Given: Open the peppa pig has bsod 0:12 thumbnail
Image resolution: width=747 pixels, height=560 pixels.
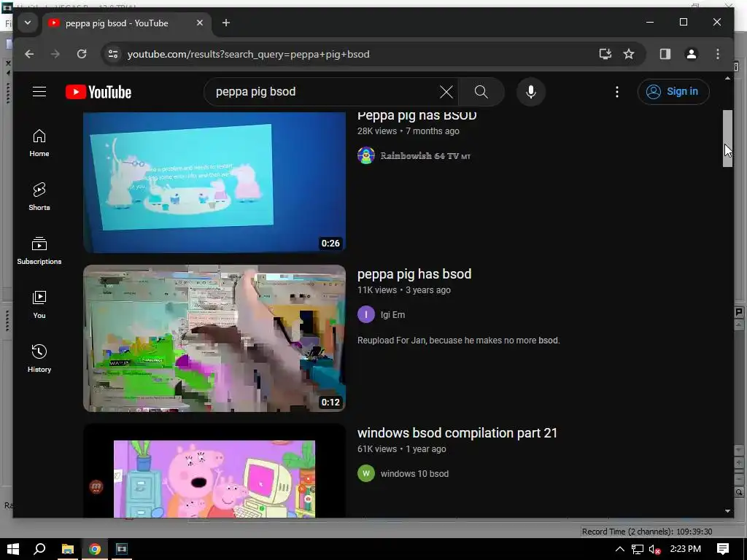Looking at the screenshot, I should tap(214, 338).
